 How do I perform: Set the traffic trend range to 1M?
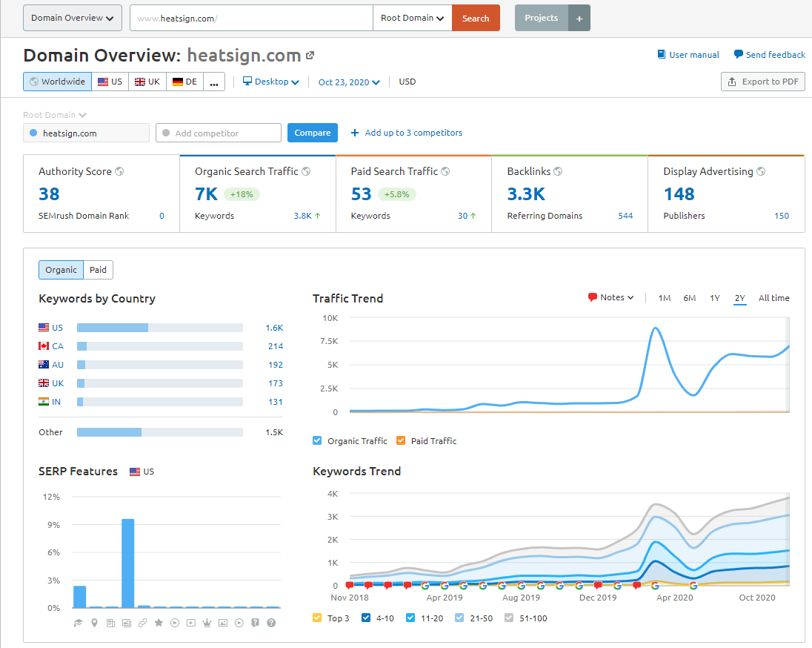(x=665, y=298)
